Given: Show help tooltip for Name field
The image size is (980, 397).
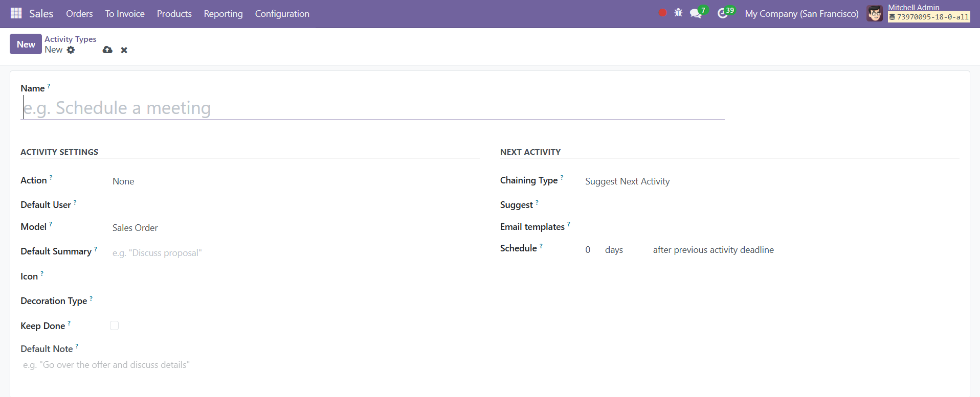Looking at the screenshot, I should (x=49, y=86).
